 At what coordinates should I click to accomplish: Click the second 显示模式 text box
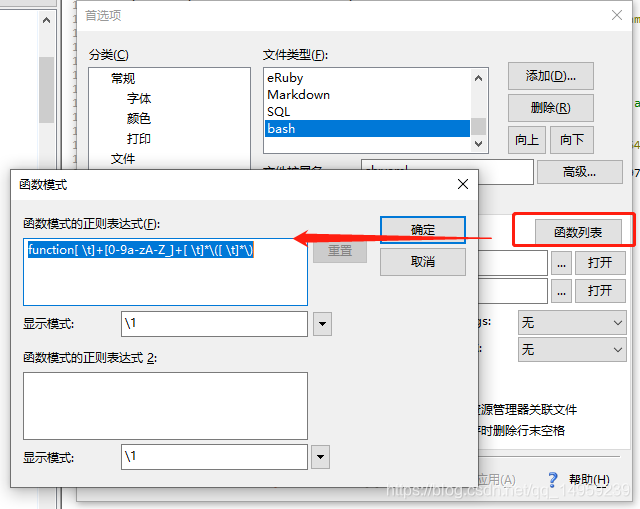click(214, 457)
